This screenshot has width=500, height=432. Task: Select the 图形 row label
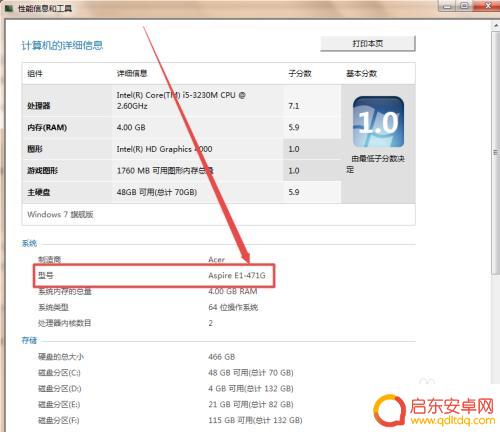coord(35,149)
